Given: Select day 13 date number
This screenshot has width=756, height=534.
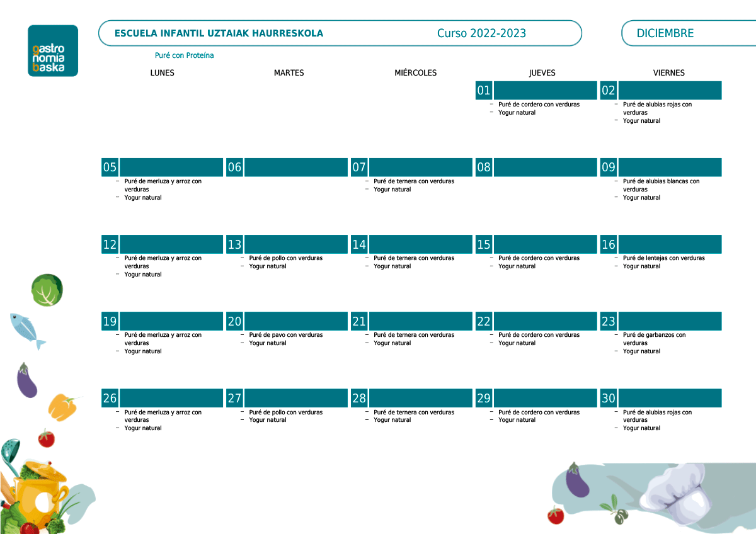Looking at the screenshot, I should [x=234, y=244].
